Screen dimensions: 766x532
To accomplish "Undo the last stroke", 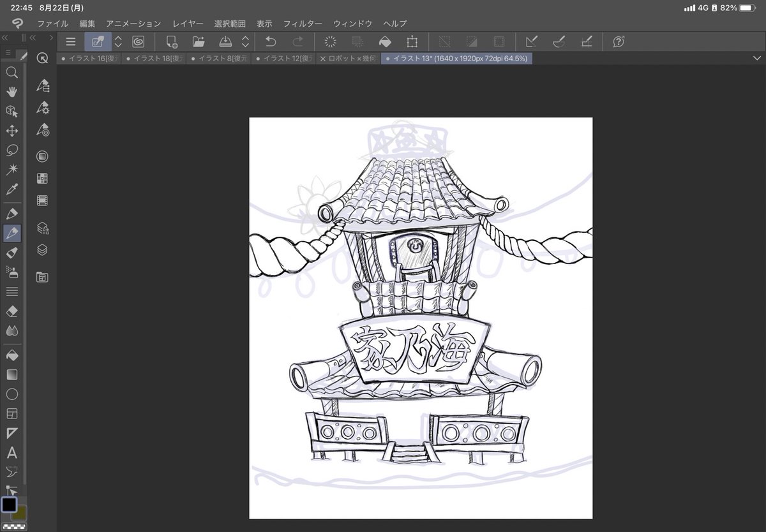I will tap(271, 41).
